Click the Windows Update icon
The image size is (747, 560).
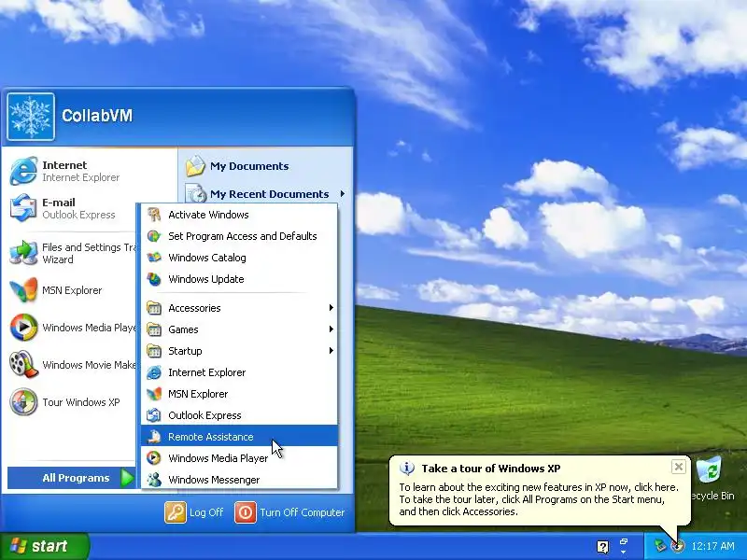(x=154, y=278)
